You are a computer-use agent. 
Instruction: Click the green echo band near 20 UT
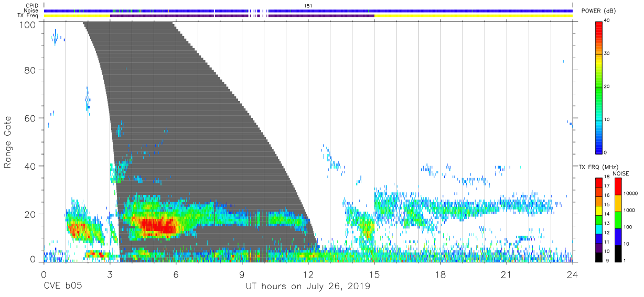(485, 210)
